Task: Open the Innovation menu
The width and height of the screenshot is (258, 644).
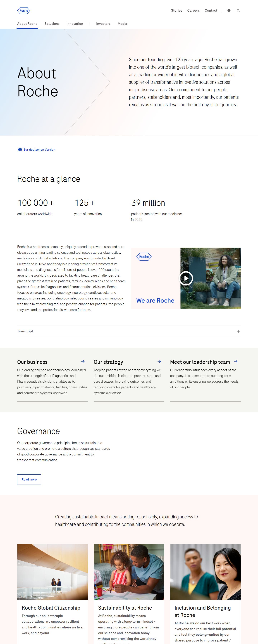Action: 75,24
